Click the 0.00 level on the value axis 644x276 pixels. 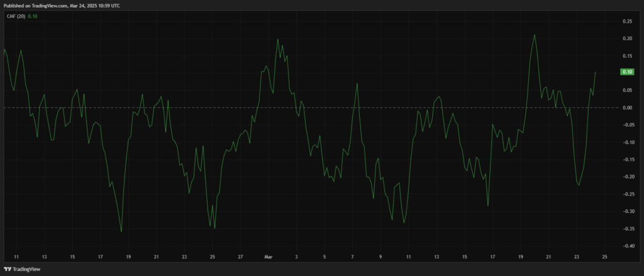626,108
